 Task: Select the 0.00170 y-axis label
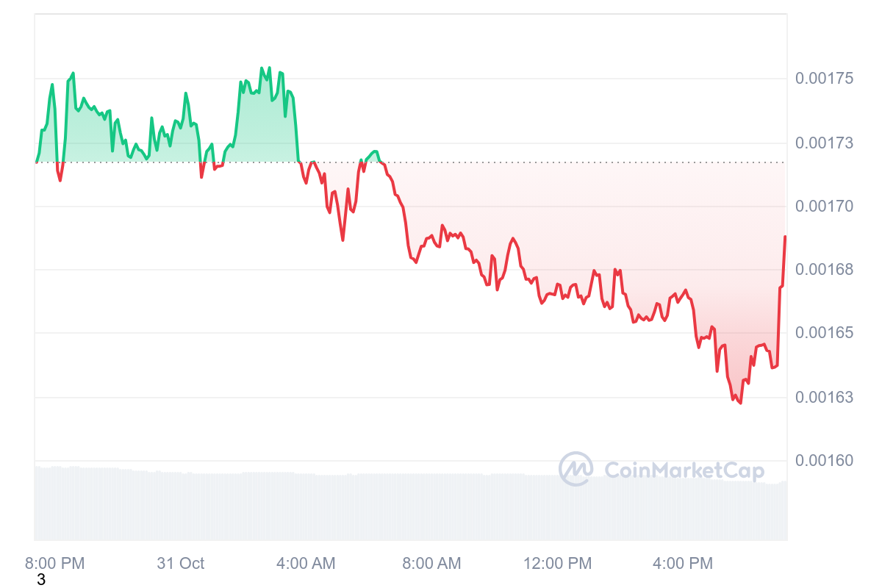click(825, 207)
